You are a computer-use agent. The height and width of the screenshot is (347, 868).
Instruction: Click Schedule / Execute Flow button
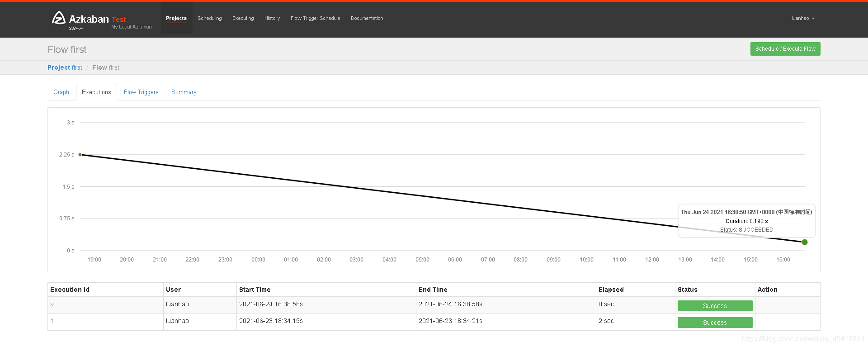point(785,49)
